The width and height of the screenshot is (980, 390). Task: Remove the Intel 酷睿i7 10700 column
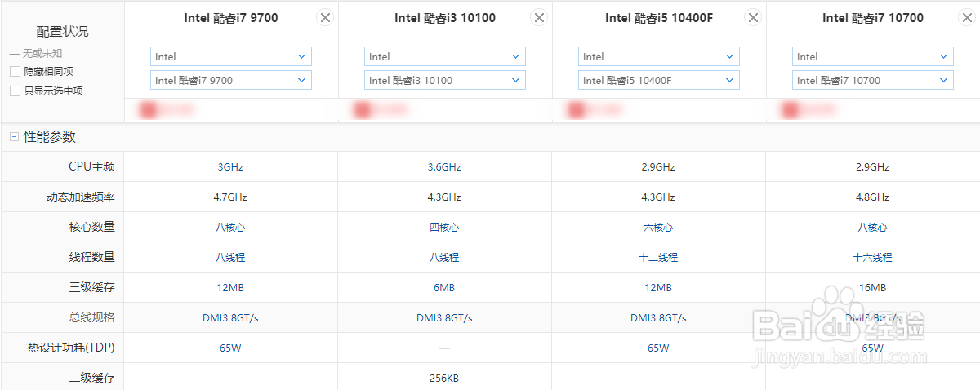[x=967, y=18]
